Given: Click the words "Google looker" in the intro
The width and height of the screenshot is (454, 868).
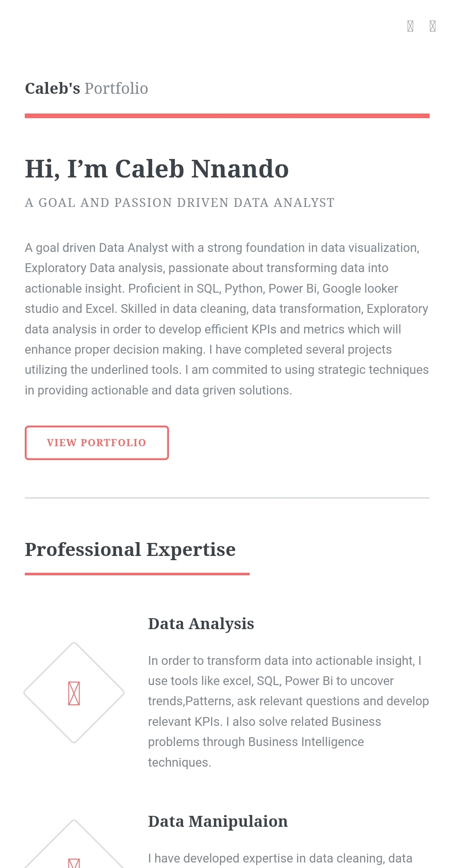Looking at the screenshot, I should pyautogui.click(x=360, y=288).
